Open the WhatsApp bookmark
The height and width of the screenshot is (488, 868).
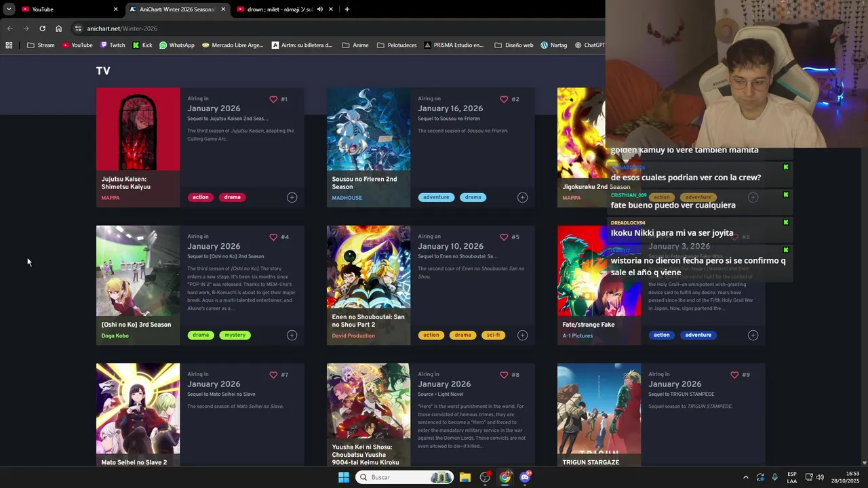[x=177, y=45]
